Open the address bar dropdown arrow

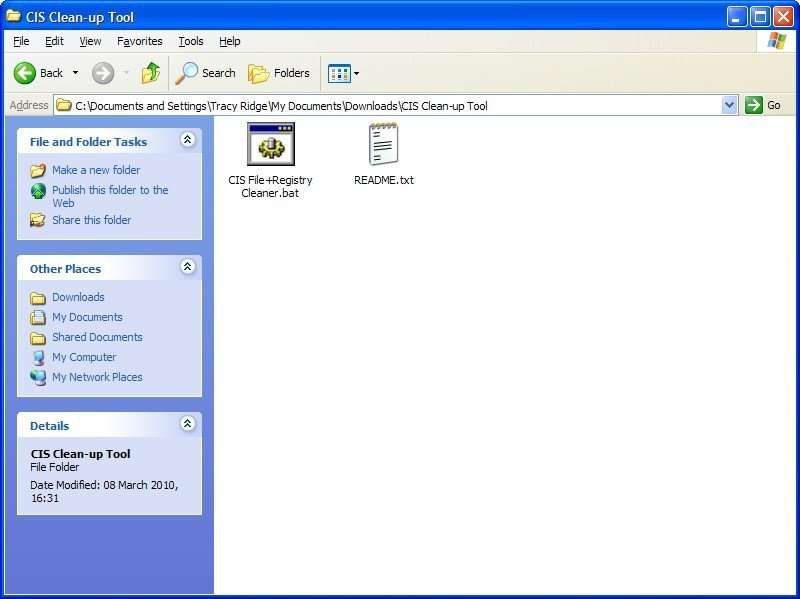[x=729, y=105]
